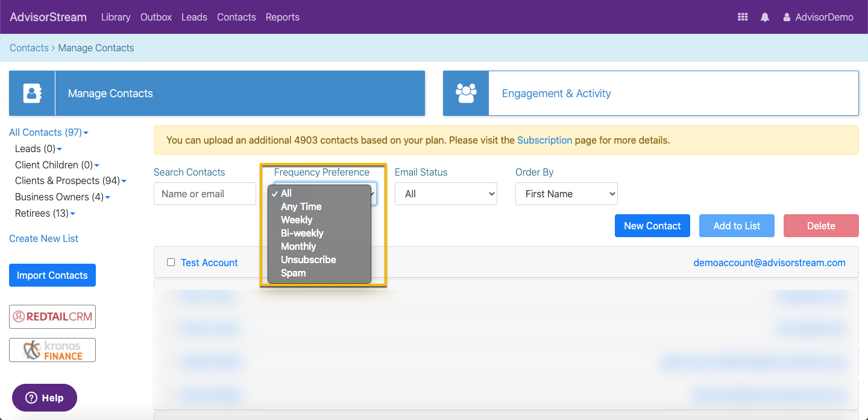This screenshot has height=420, width=868.
Task: Open the Library menu
Action: (x=116, y=17)
